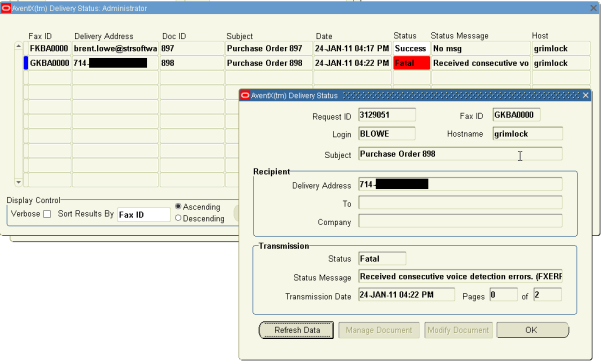
Task: Select the Descending radio button
Action: pyautogui.click(x=178, y=218)
